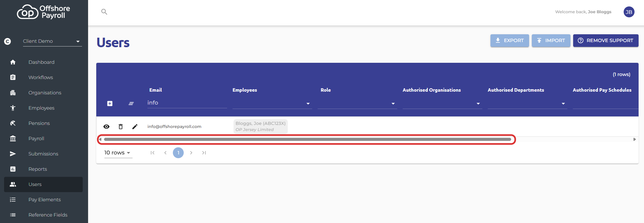Open Payroll in the sidebar
The width and height of the screenshot is (644, 223).
pyautogui.click(x=43, y=138)
